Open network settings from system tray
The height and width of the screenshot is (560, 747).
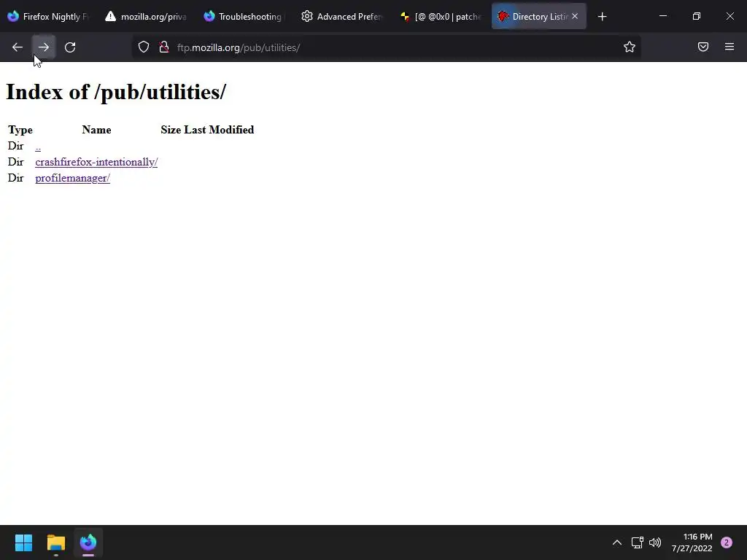[x=637, y=542]
